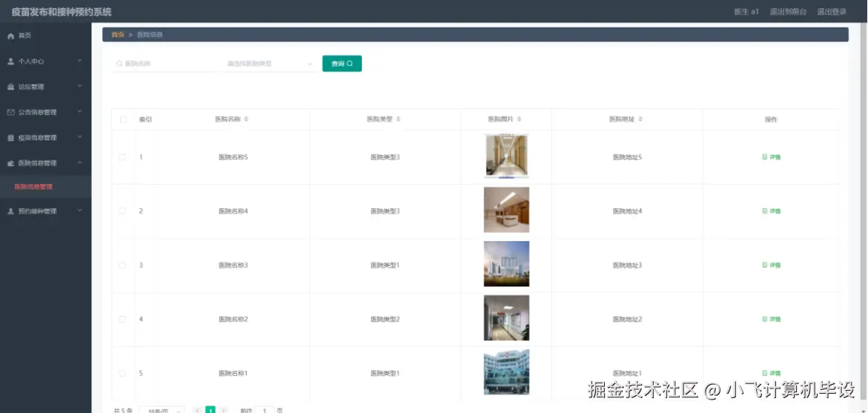The width and height of the screenshot is (868, 413).
Task: Click 退出到前台 in the top bar
Action: point(788,12)
